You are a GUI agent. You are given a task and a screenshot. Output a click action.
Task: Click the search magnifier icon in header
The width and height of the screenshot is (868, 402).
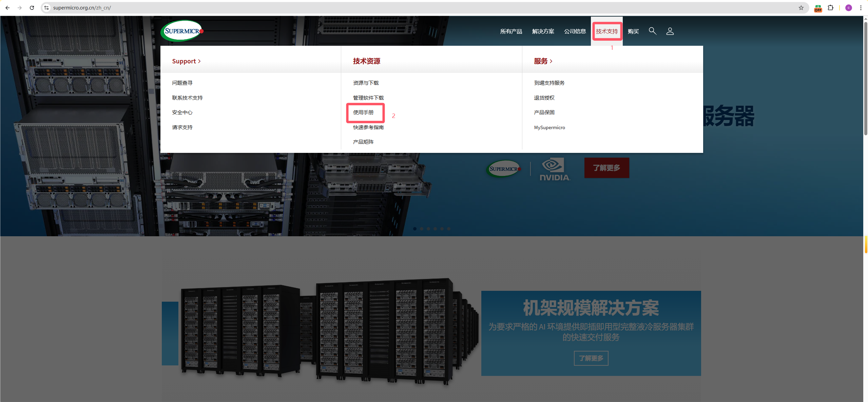[652, 31]
